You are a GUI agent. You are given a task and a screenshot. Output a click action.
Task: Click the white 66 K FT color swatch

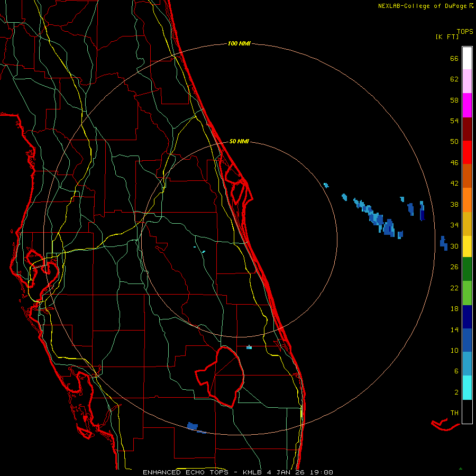[x=467, y=58]
